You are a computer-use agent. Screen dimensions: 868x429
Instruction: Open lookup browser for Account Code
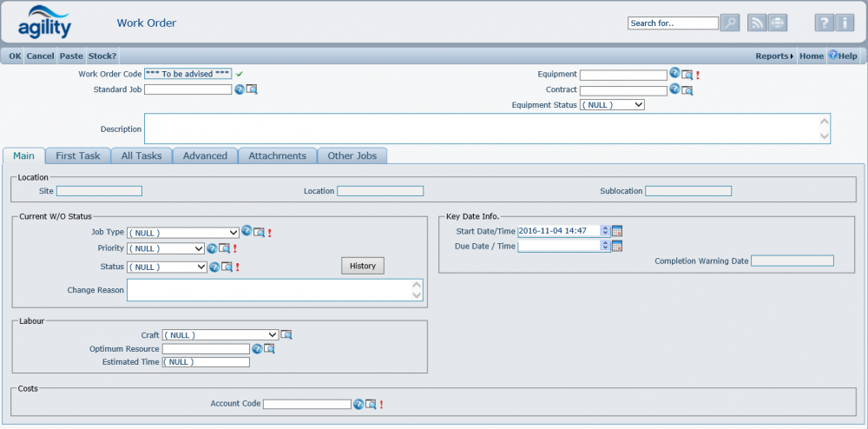371,404
